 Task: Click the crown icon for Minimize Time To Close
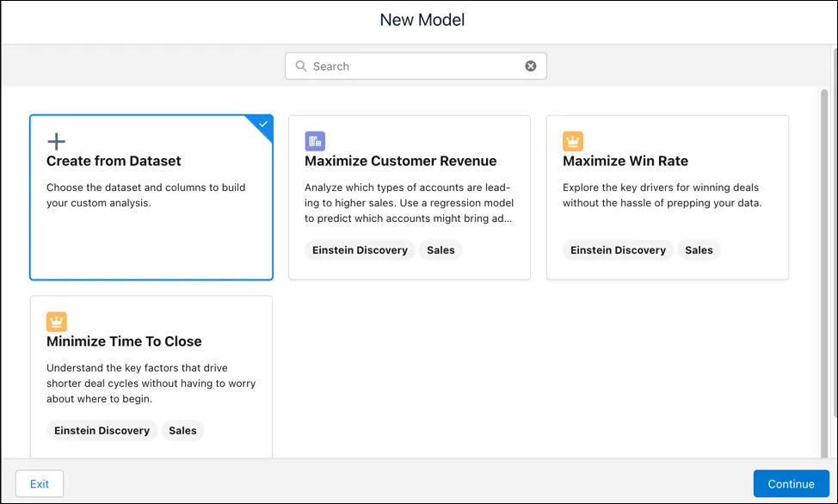pyautogui.click(x=57, y=322)
